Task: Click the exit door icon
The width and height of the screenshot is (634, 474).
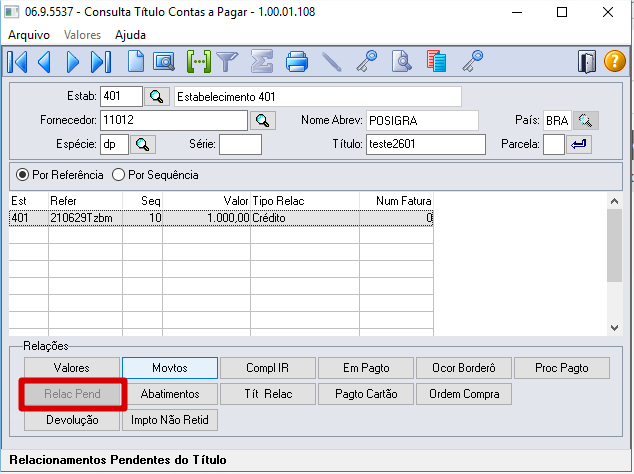Action: click(587, 62)
